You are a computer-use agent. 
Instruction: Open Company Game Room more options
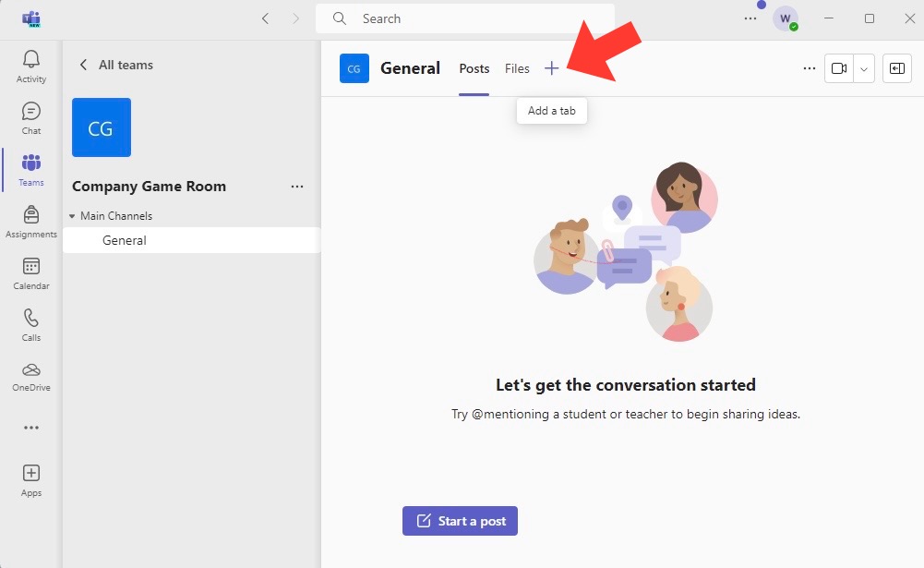297,187
